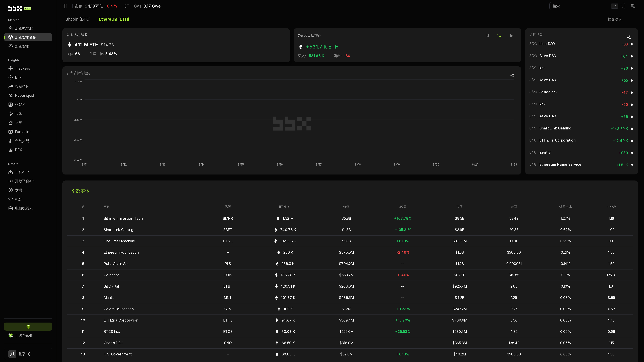Open 电报机器人 in the sidebar
Screen dimensions: 644x362
point(28,208)
